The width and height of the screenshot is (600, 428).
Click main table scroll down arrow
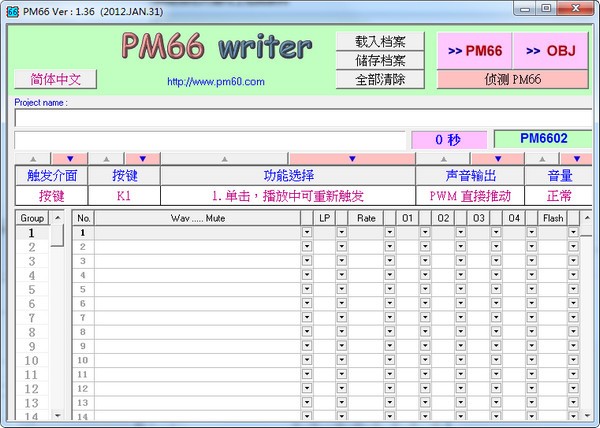point(587,415)
